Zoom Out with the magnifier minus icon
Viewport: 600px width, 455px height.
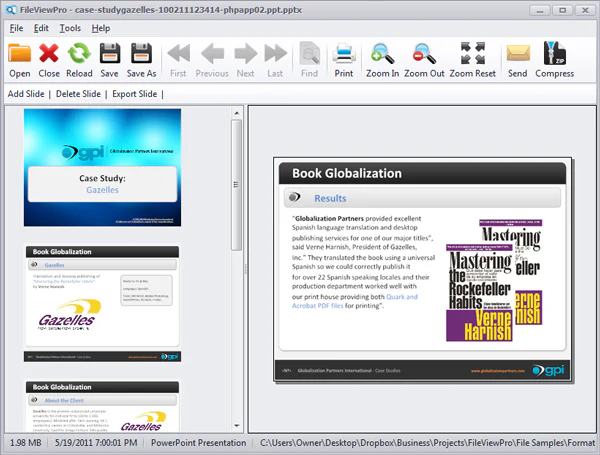pyautogui.click(x=424, y=54)
